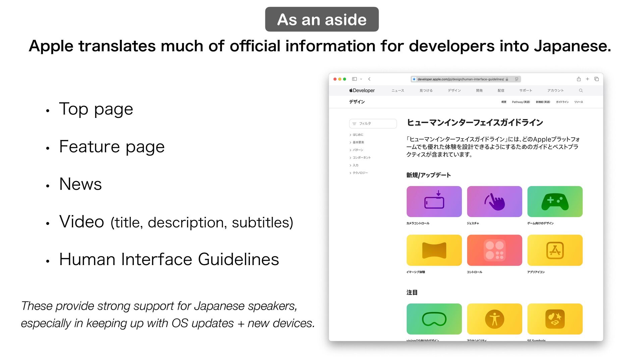Click the 'Top page' bullet text
The height and width of the screenshot is (362, 644).
coord(96,109)
